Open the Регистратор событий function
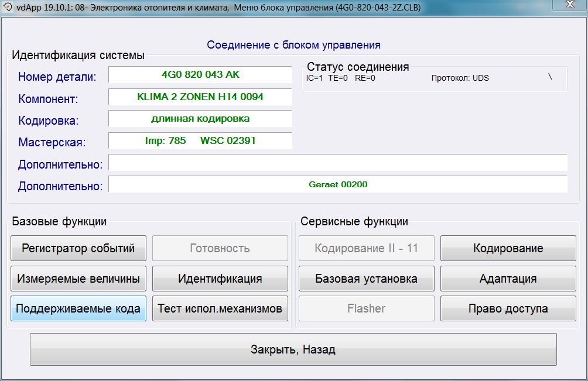 (78, 248)
